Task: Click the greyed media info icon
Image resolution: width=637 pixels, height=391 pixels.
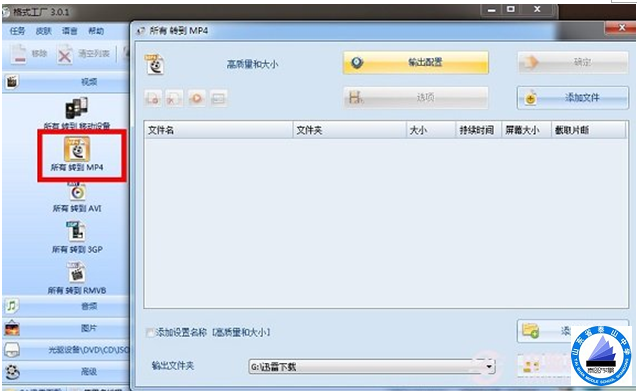Action: [x=219, y=98]
